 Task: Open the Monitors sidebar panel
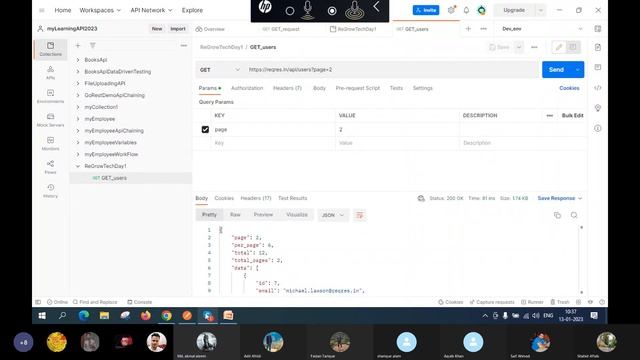(50, 144)
